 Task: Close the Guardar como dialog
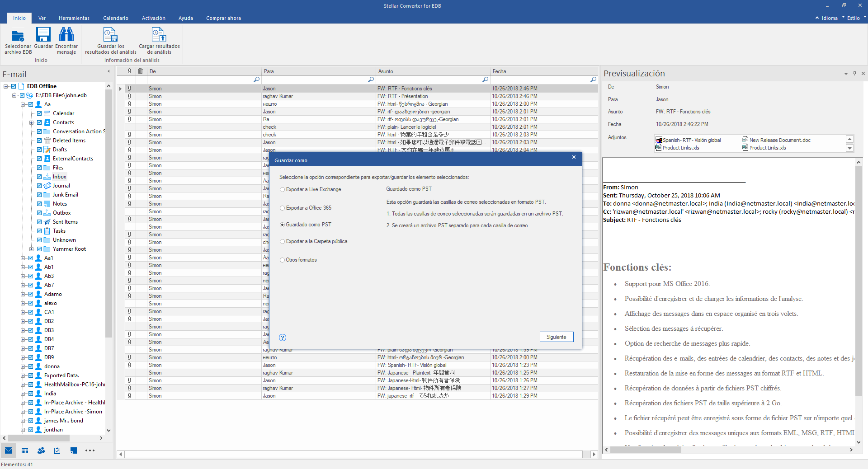coord(574,157)
